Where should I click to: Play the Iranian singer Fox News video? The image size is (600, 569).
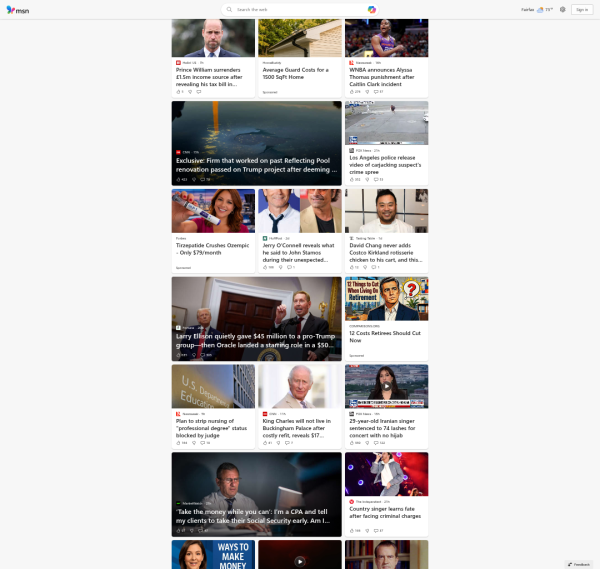pos(386,386)
